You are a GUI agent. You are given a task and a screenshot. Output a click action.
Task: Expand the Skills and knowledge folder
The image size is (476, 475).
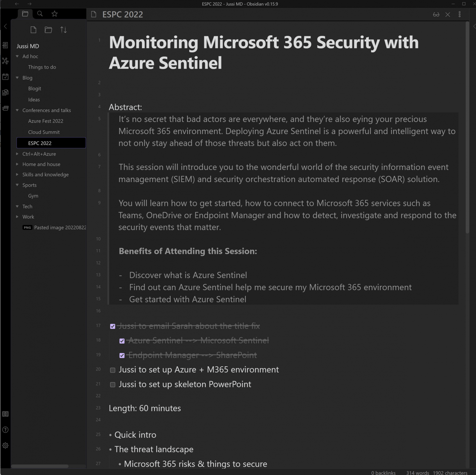click(17, 175)
